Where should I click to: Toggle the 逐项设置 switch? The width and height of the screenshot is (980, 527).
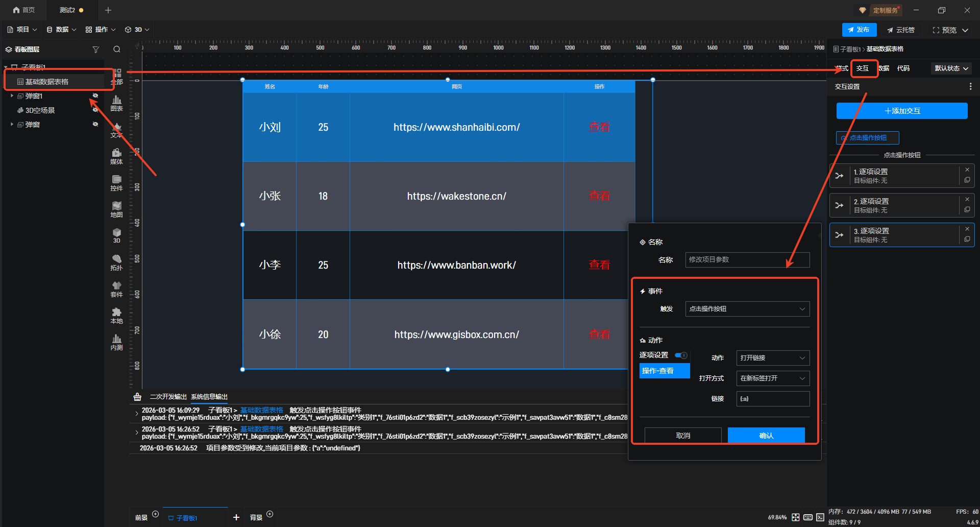[x=681, y=355]
